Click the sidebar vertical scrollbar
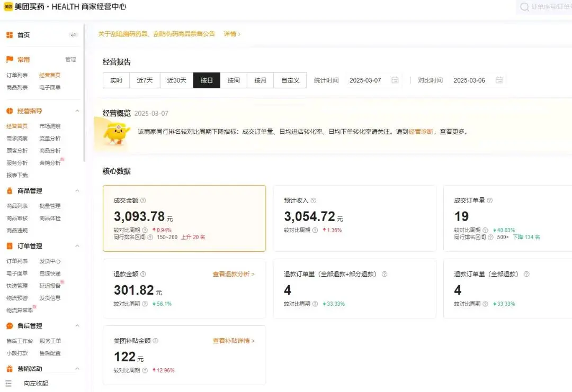Viewport: 572px width, 392px height. (x=84, y=93)
